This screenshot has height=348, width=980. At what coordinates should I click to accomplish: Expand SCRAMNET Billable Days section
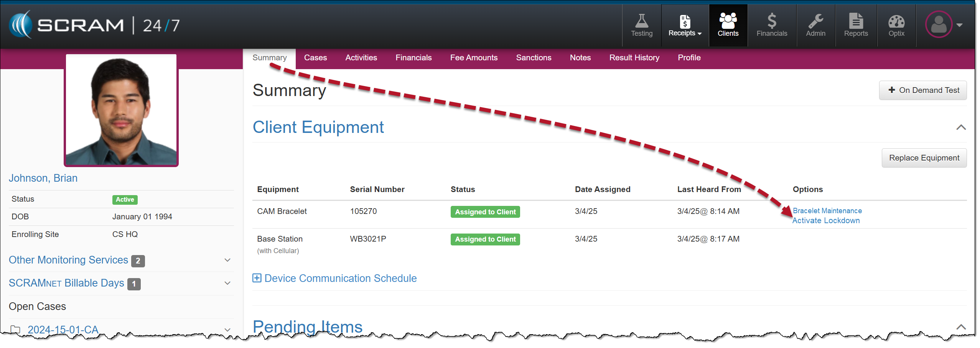pos(227,283)
